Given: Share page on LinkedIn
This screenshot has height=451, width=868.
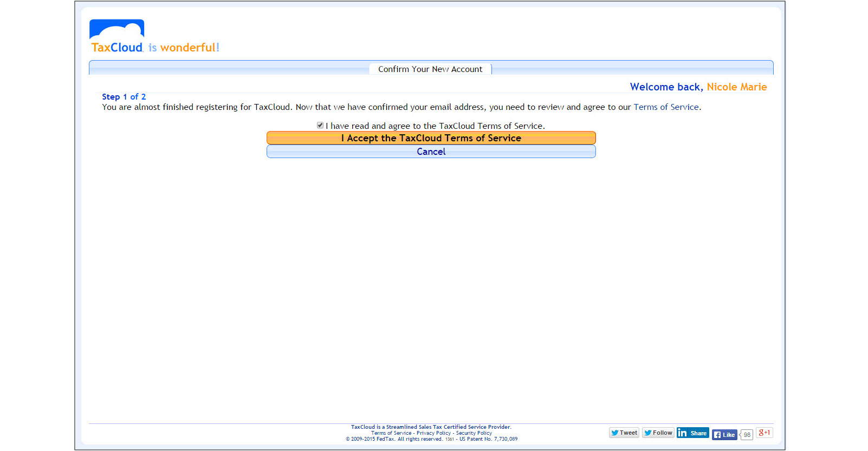Looking at the screenshot, I should coord(693,433).
